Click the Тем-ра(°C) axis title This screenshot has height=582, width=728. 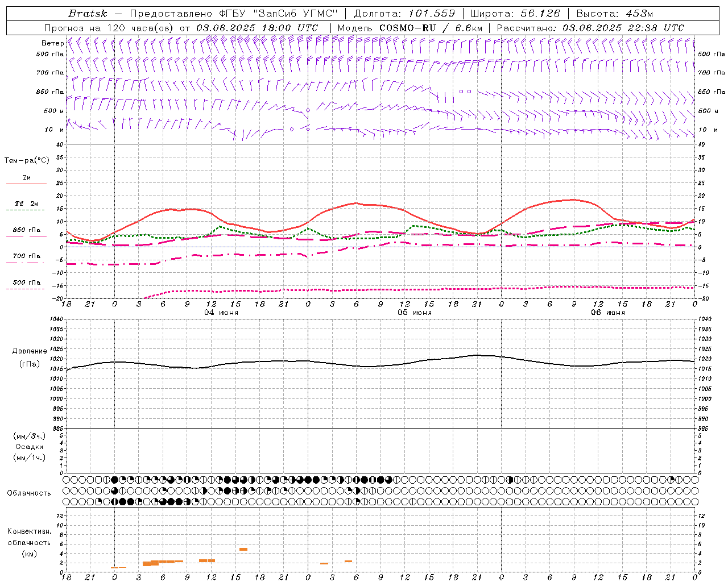pyautogui.click(x=27, y=161)
